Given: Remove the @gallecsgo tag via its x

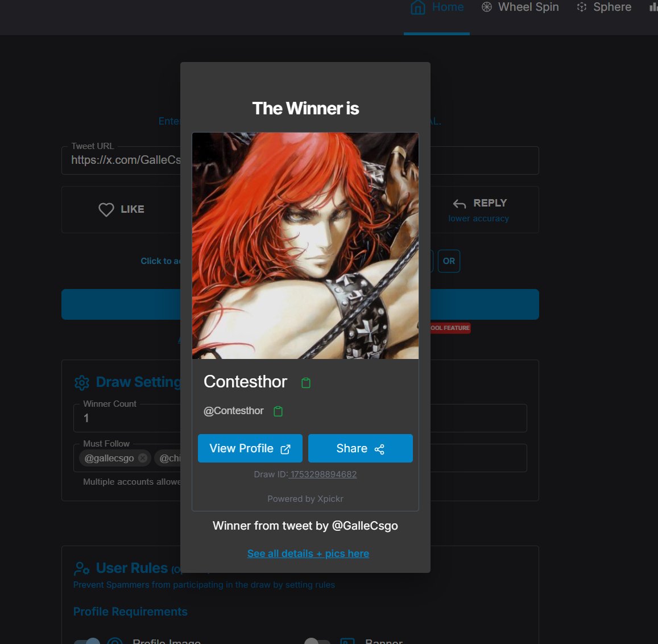Looking at the screenshot, I should [142, 458].
